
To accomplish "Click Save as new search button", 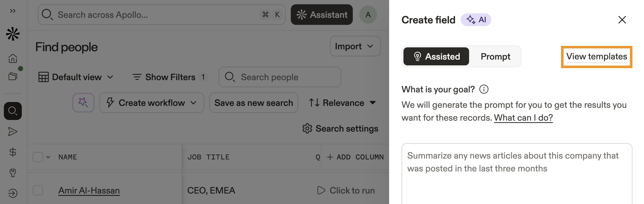I will coord(254,103).
